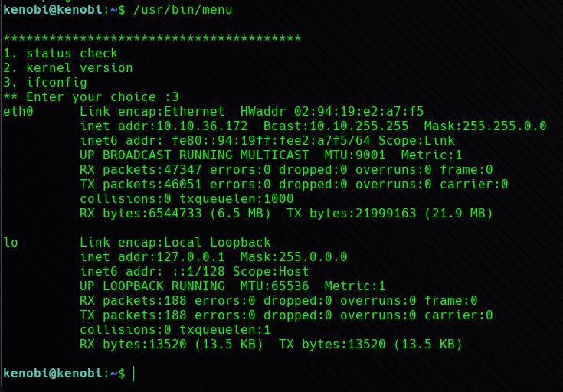Click the Mask:255.255.0.0 text
563x392 pixels.
pos(485,126)
